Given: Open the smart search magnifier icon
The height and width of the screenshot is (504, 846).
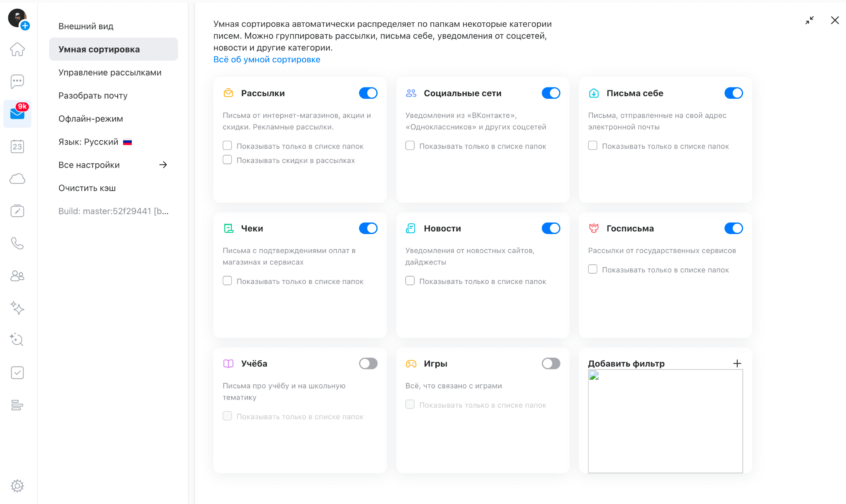Looking at the screenshot, I should click(17, 340).
